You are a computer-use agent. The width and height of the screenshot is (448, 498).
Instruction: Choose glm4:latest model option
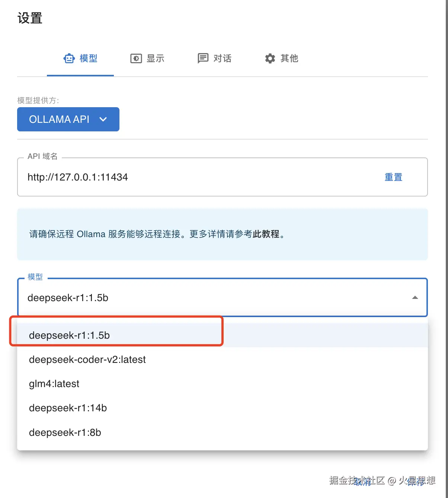(223, 384)
